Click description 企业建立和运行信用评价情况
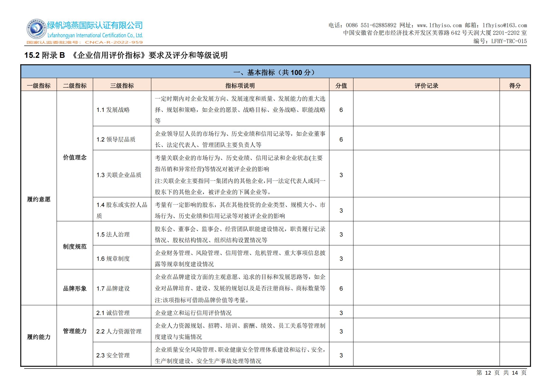This screenshot has width=555, height=392. [x=193, y=313]
